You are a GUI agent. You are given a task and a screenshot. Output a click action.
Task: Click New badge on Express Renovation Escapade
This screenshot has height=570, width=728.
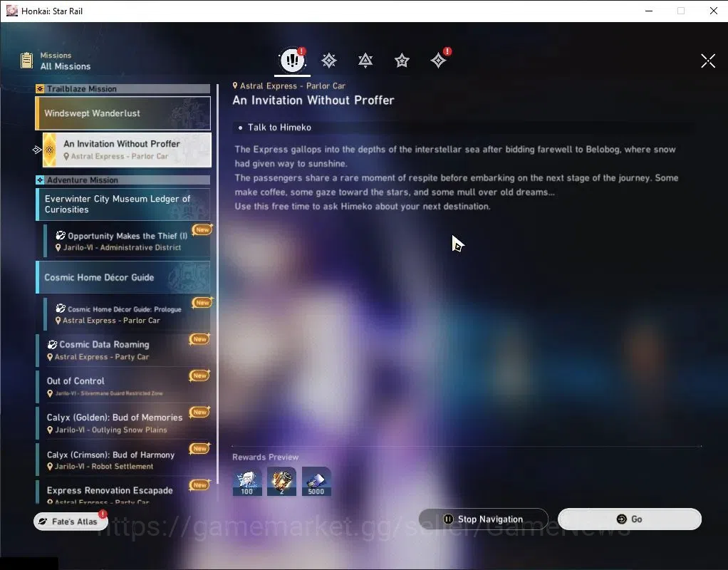tap(199, 485)
